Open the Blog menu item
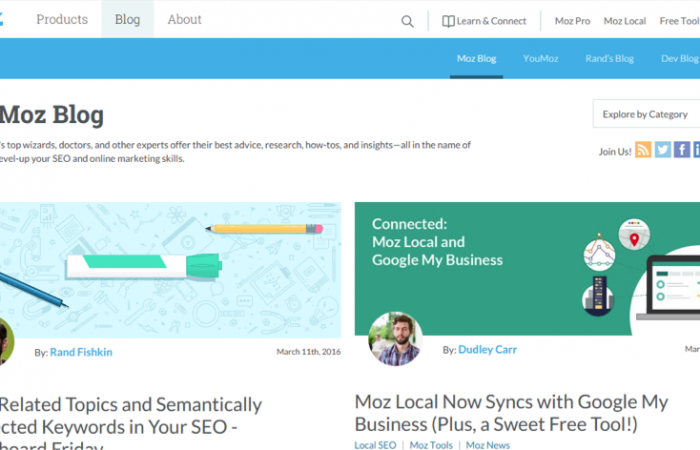 point(127,19)
